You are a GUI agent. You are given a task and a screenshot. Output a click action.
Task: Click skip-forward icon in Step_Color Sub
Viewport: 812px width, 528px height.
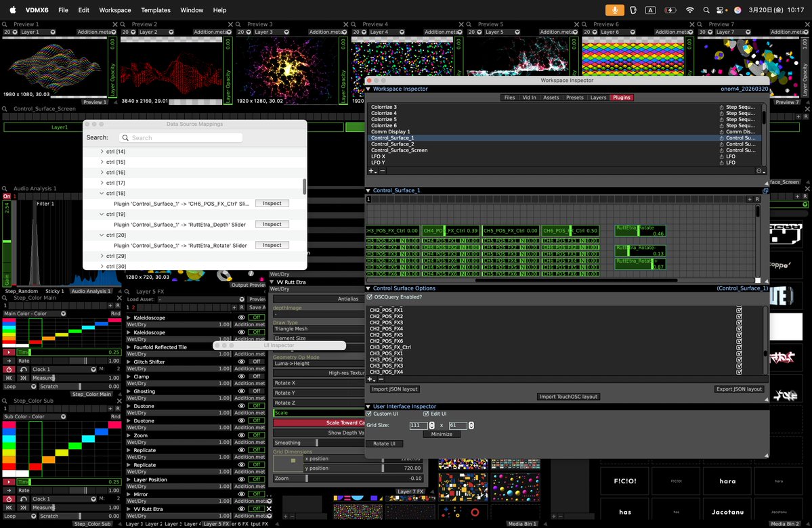click(x=24, y=508)
